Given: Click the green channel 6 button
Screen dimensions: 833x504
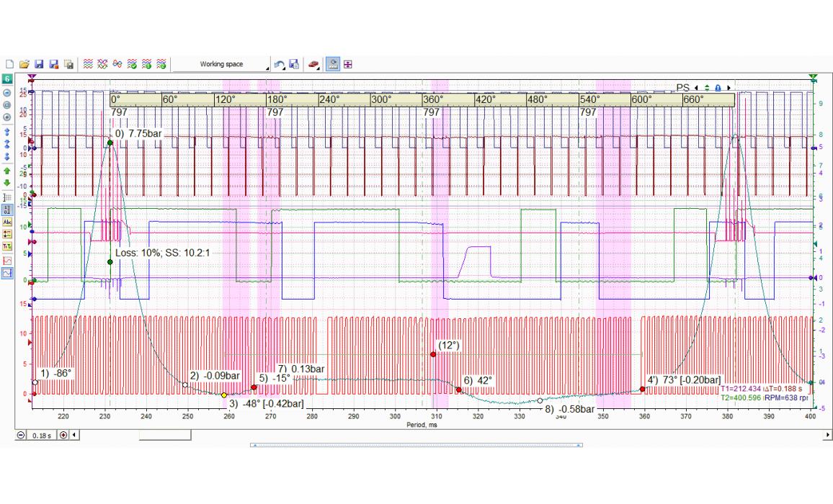Looking at the screenshot, I should (x=7, y=78).
